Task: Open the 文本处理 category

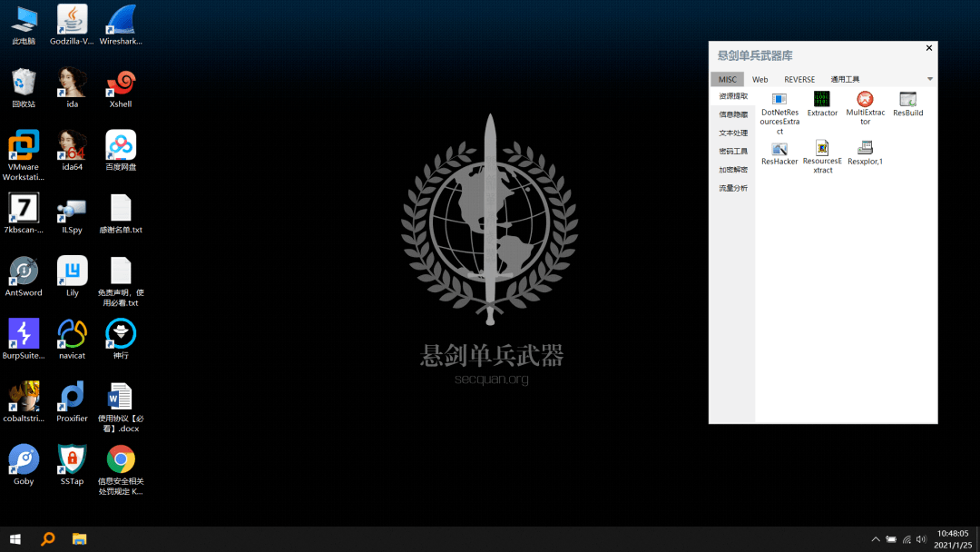Action: pyautogui.click(x=732, y=133)
